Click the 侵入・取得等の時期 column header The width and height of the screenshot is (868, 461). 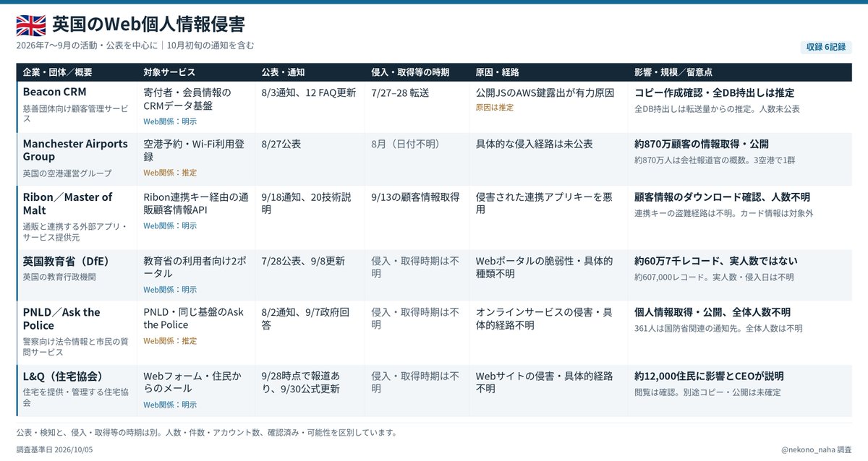tap(410, 72)
